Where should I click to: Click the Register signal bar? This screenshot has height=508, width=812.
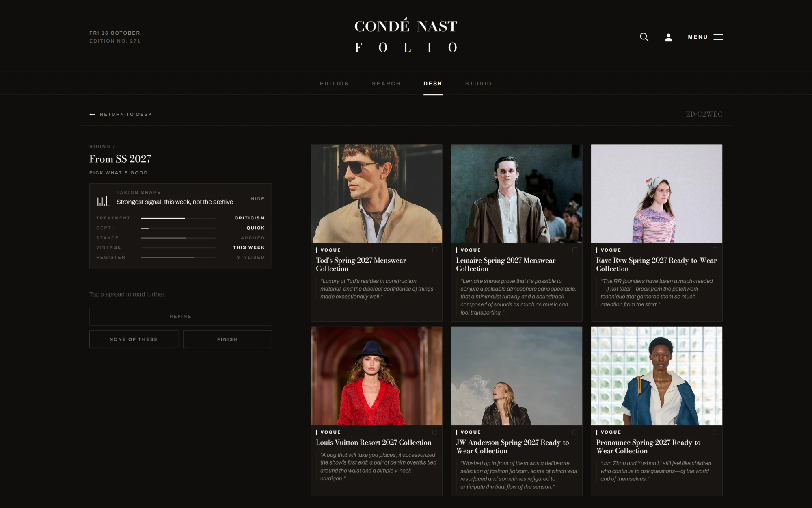click(178, 258)
